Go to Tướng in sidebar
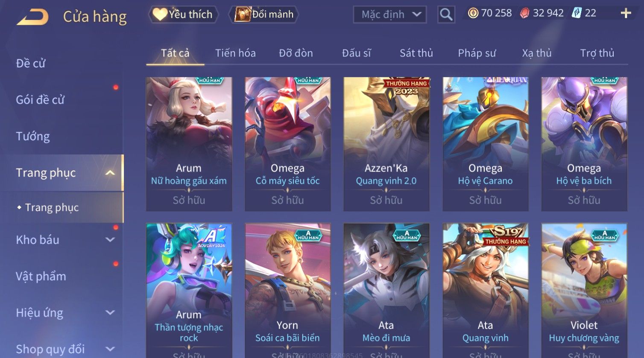Screen dimensions: 644x358 [x=33, y=136]
